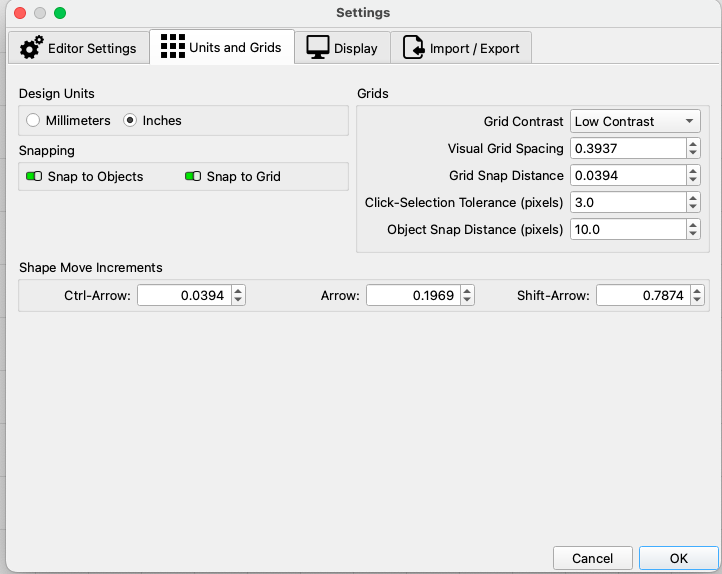Select the Millimeters radio button
Image resolution: width=722 pixels, height=574 pixels.
click(x=34, y=121)
